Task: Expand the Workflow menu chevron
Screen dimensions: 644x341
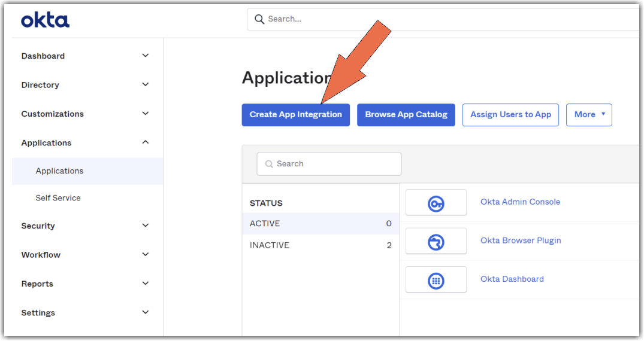Action: click(146, 254)
